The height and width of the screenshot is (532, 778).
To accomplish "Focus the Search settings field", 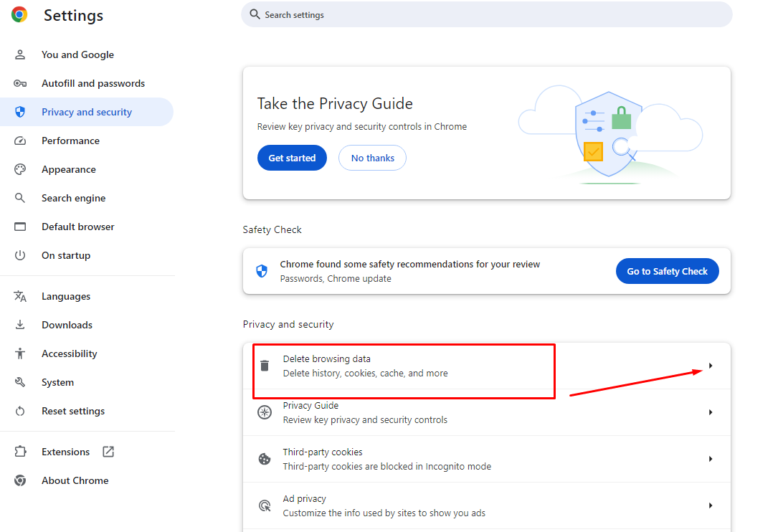I will 487,14.
